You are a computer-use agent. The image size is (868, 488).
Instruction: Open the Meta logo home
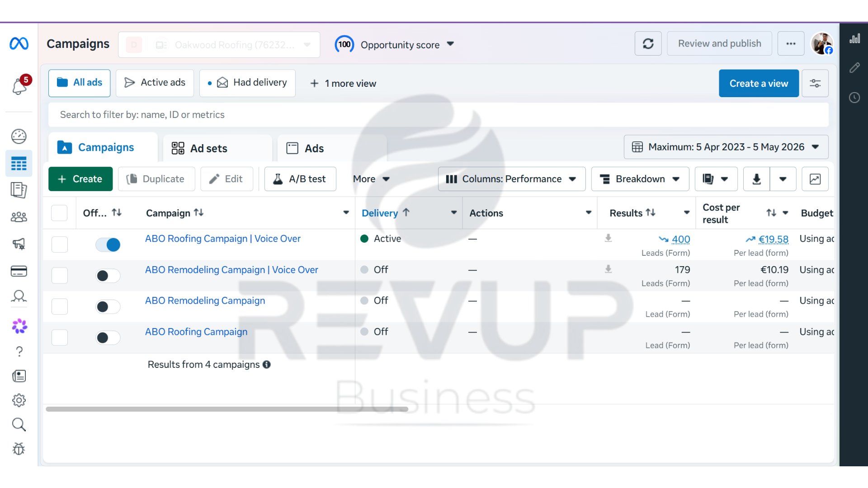[x=19, y=44]
